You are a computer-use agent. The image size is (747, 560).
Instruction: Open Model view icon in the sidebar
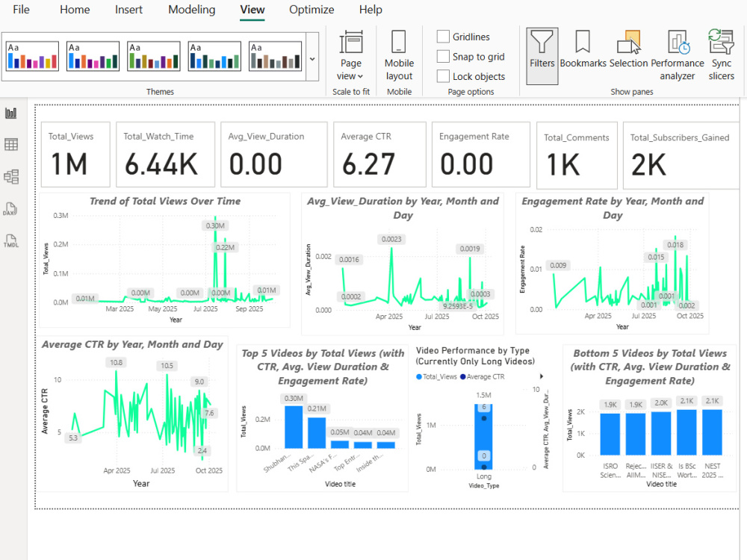click(11, 177)
